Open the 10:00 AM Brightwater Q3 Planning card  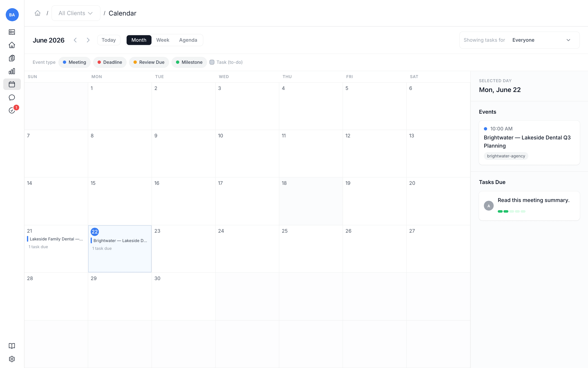point(529,143)
